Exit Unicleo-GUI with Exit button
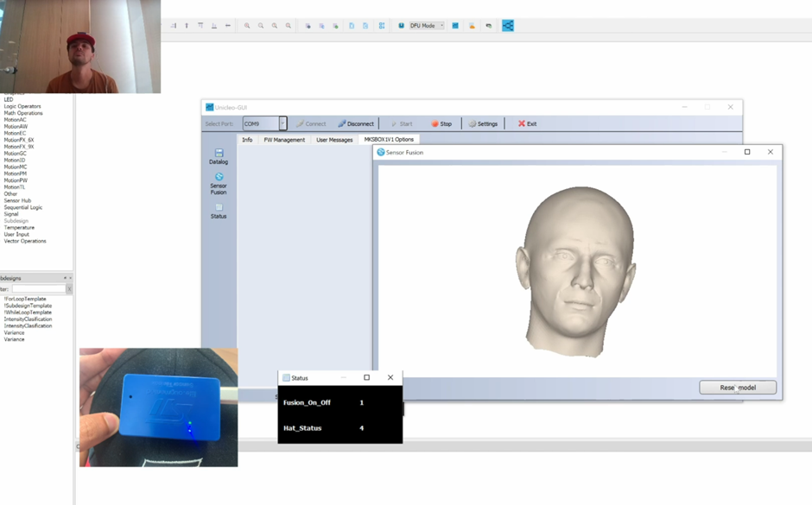812x505 pixels. [x=528, y=123]
